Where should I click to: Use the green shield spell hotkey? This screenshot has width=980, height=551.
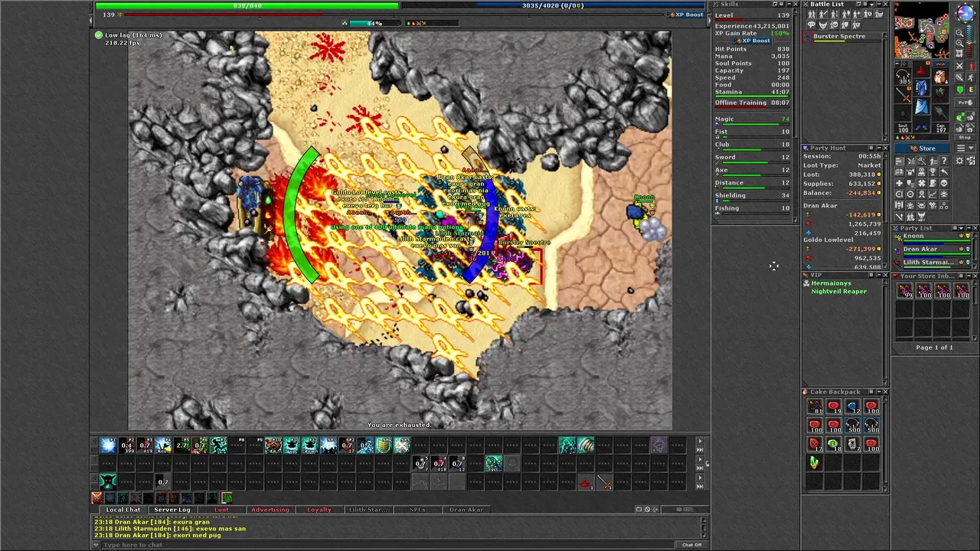tap(384, 445)
